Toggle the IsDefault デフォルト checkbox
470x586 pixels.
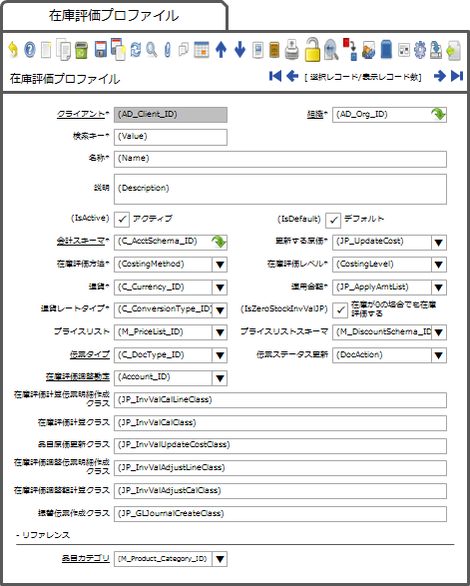point(333,220)
